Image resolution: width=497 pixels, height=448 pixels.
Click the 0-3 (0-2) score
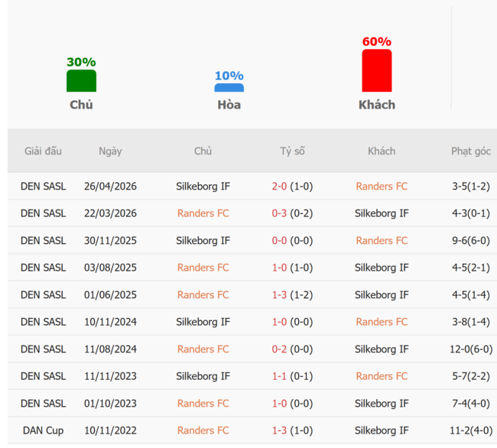pyautogui.click(x=292, y=213)
